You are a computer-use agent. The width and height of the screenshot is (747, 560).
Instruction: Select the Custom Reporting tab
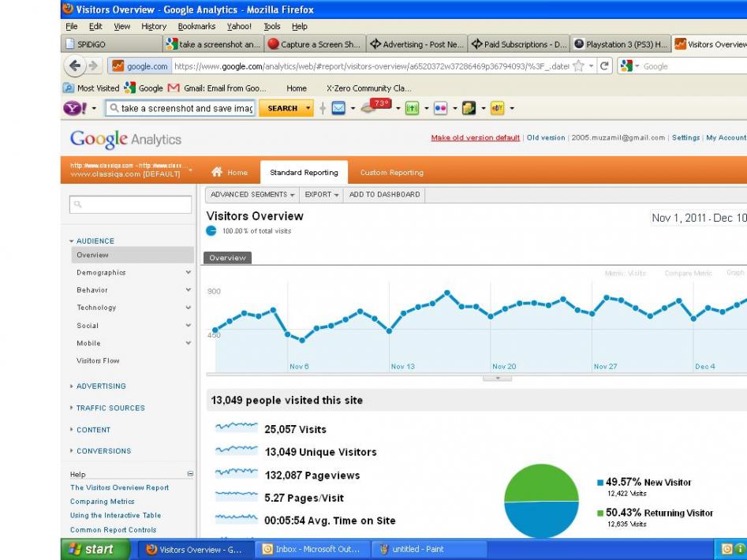(392, 173)
